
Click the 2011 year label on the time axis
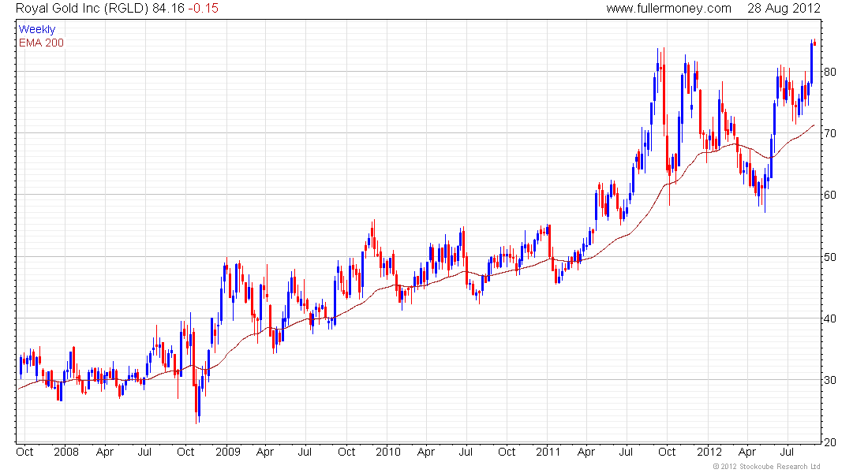click(x=548, y=452)
